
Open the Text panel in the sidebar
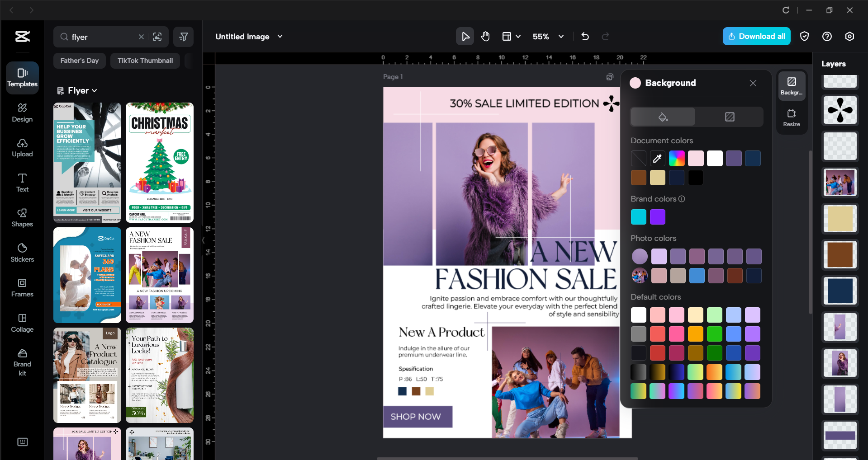click(x=22, y=182)
